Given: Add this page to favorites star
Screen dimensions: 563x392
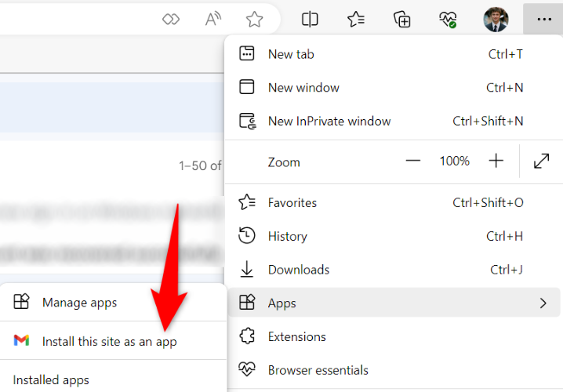Looking at the screenshot, I should [x=254, y=20].
